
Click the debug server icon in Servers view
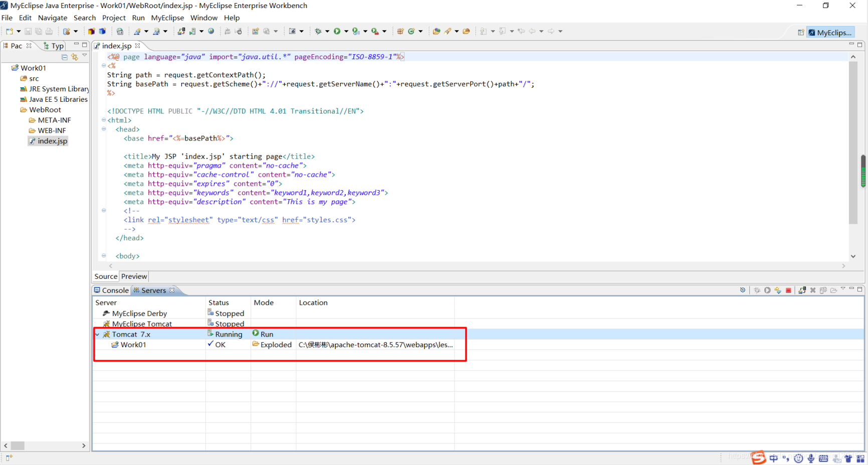757,290
